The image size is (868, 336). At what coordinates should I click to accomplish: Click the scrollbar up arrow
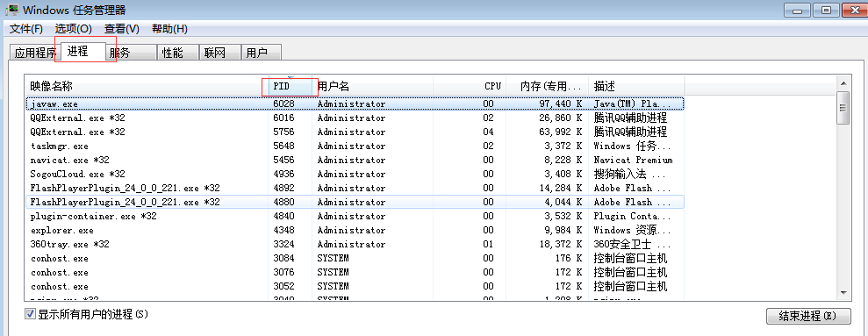843,83
